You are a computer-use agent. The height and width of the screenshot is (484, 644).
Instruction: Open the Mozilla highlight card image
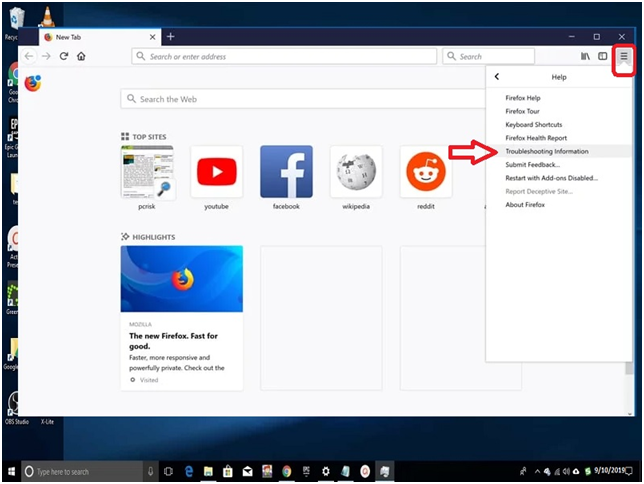pyautogui.click(x=182, y=279)
